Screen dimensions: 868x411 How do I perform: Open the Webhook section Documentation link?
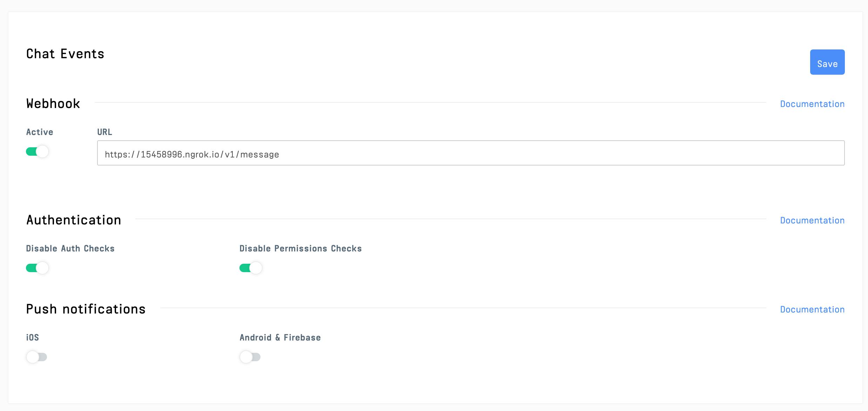[x=812, y=104]
